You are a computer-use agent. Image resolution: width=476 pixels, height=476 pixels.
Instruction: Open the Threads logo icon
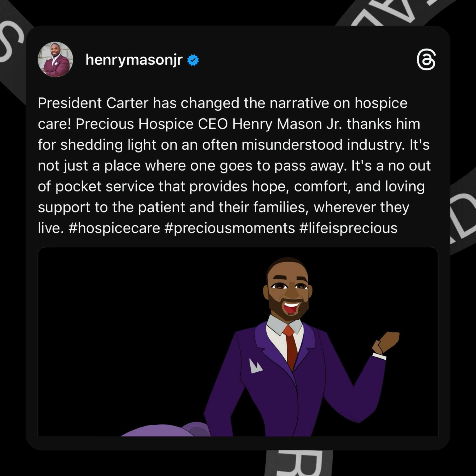426,60
